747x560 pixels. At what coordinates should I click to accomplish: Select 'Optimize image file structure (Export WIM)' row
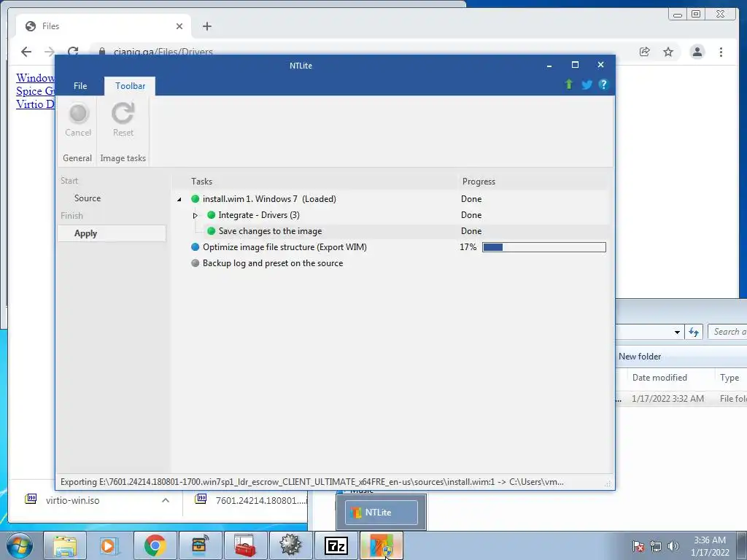391,246
